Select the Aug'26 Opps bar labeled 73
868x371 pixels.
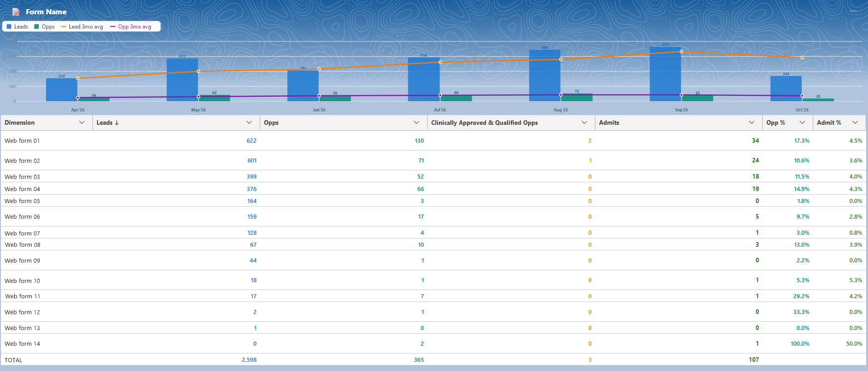coord(577,98)
